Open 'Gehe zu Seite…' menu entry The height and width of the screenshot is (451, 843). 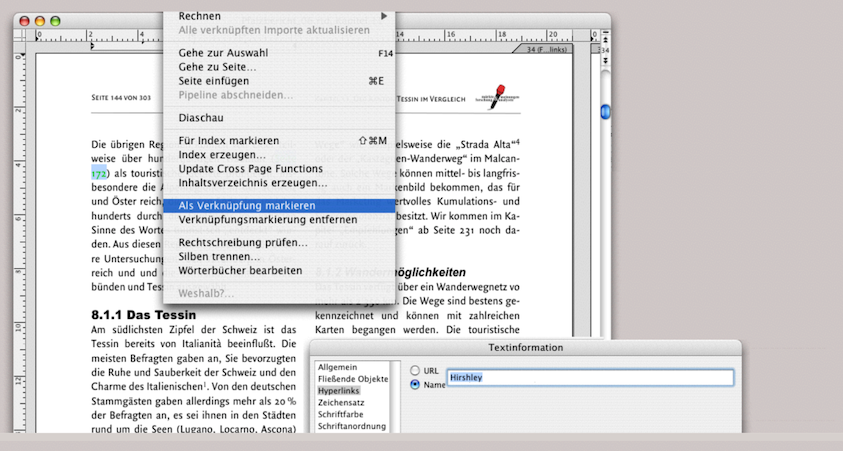217,67
